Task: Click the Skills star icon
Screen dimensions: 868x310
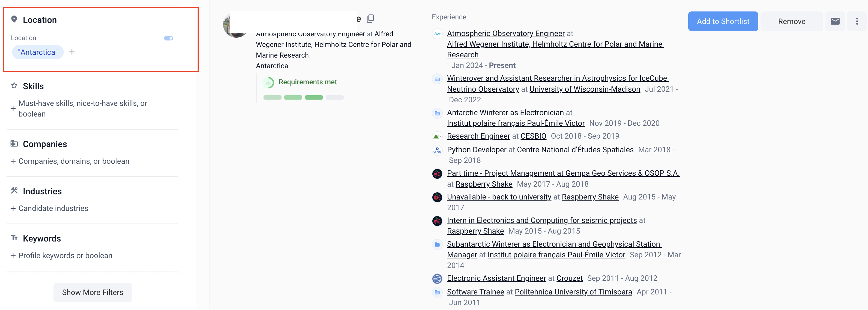Action: [x=14, y=86]
